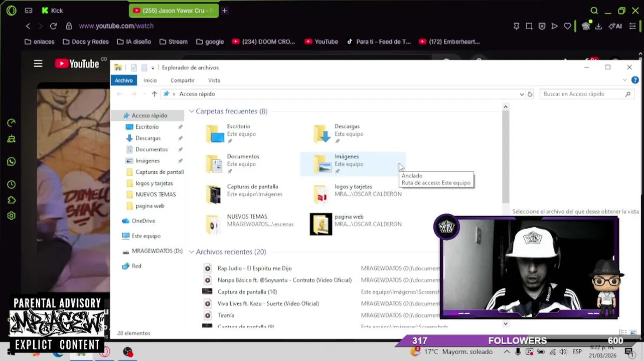Select Documentos in navigation pane
This screenshot has width=644, height=361.
coord(151,149)
